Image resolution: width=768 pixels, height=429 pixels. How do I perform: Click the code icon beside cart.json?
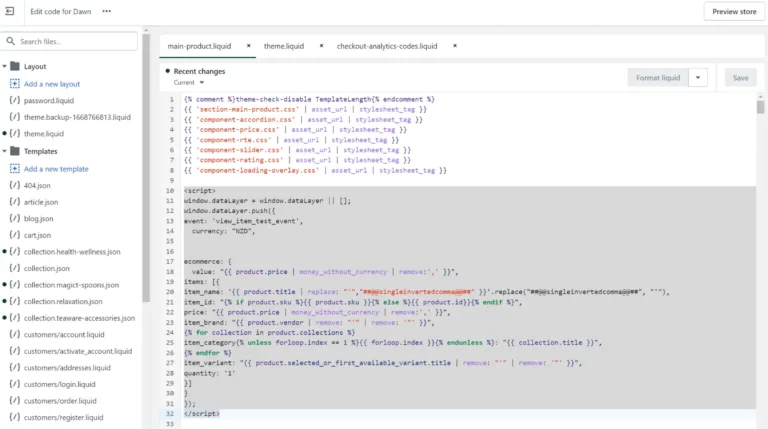(x=15, y=235)
